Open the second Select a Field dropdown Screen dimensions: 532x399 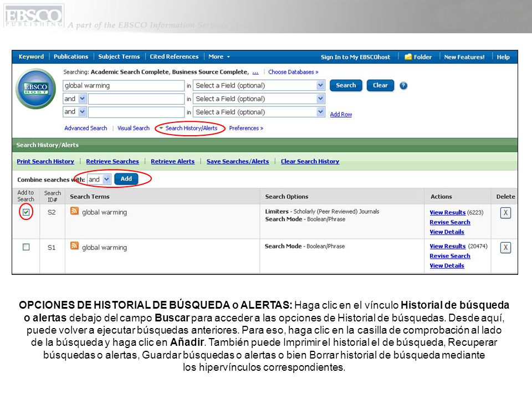click(x=259, y=99)
